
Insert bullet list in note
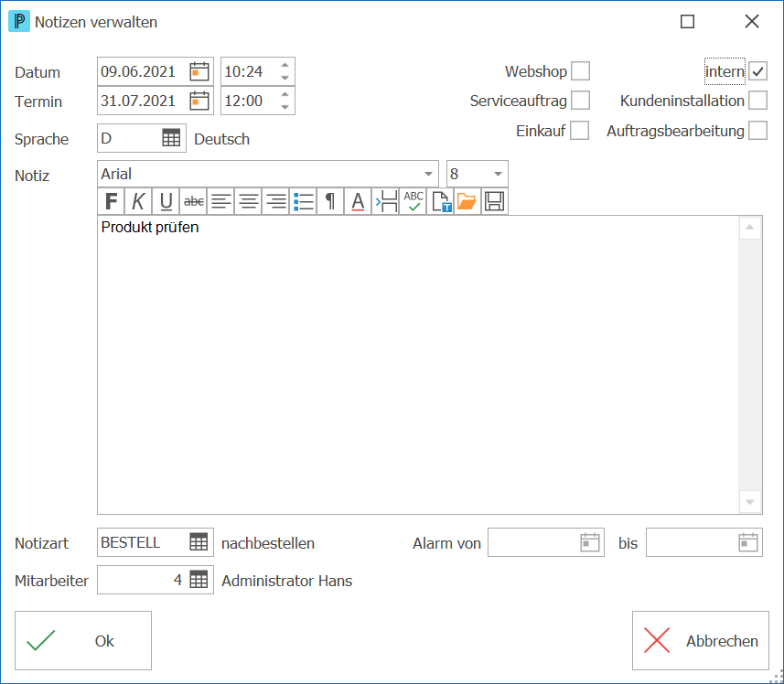pos(304,201)
